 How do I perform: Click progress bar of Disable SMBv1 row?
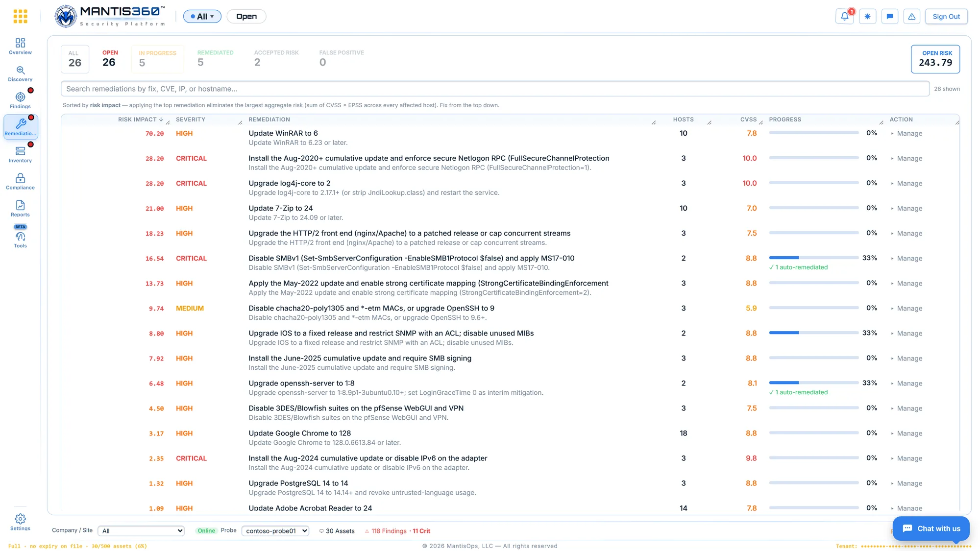[x=814, y=258]
